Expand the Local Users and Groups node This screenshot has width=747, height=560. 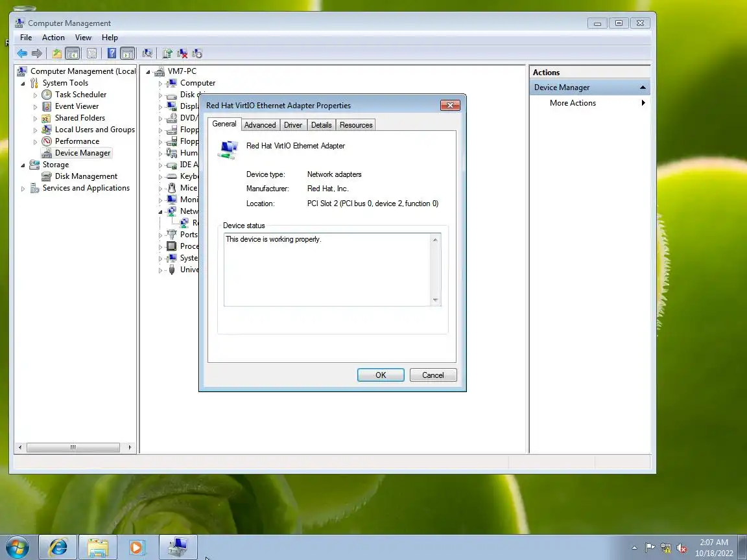coord(35,130)
